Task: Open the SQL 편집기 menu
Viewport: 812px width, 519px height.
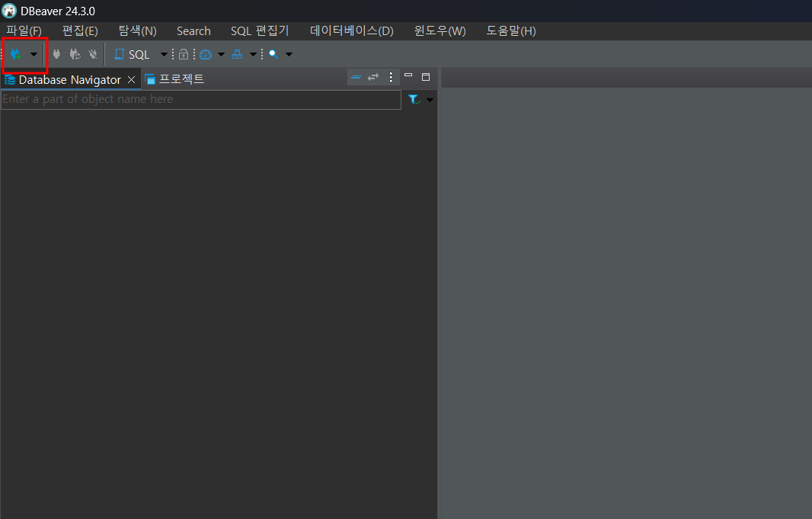Action: point(260,31)
